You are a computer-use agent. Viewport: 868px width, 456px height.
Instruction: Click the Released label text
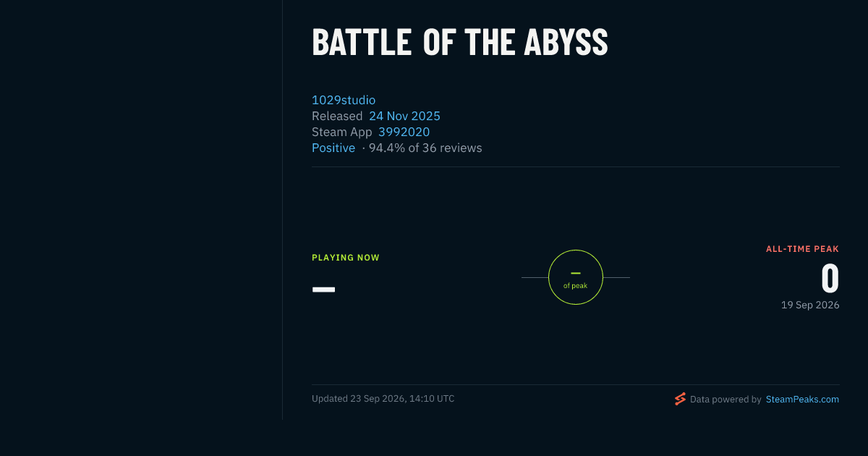point(337,116)
